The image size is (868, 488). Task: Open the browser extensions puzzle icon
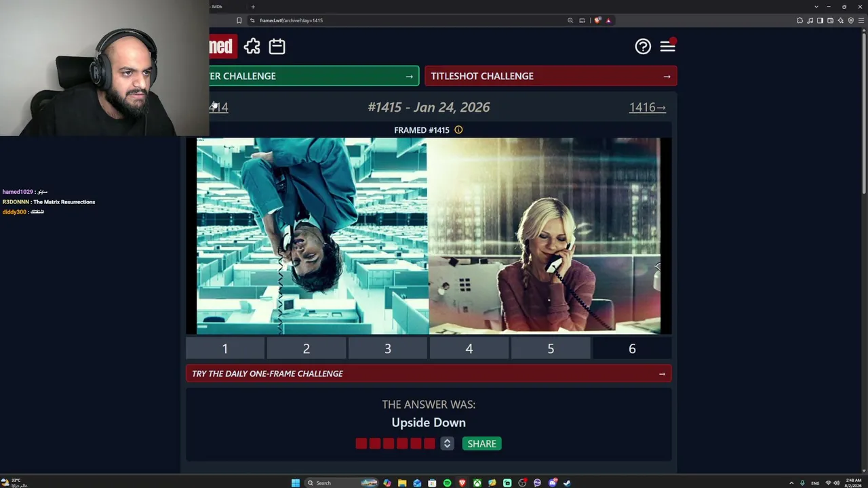pos(800,20)
